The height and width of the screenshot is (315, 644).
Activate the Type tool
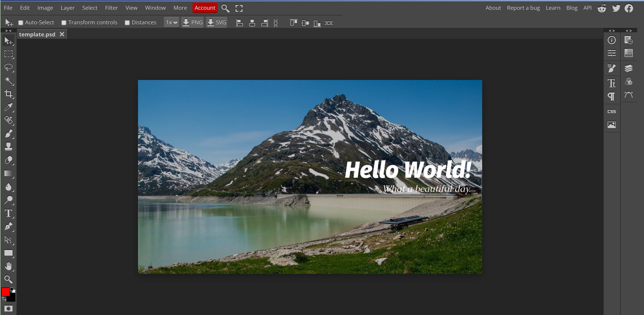(x=8, y=213)
